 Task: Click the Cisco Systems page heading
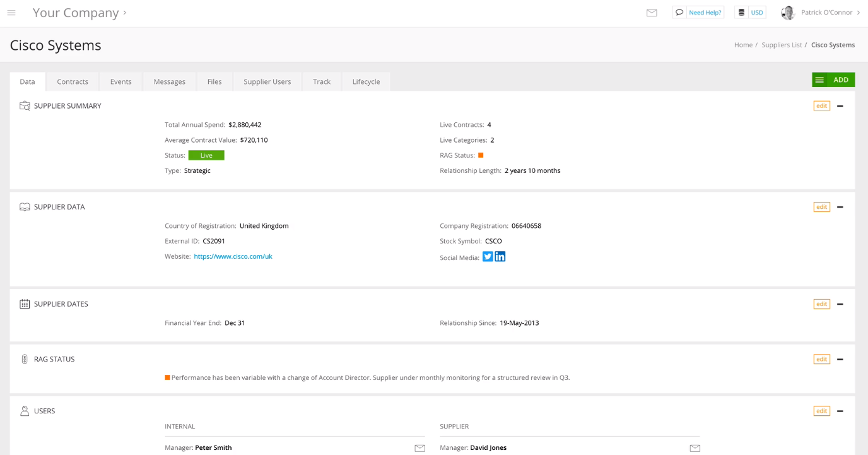pos(56,45)
